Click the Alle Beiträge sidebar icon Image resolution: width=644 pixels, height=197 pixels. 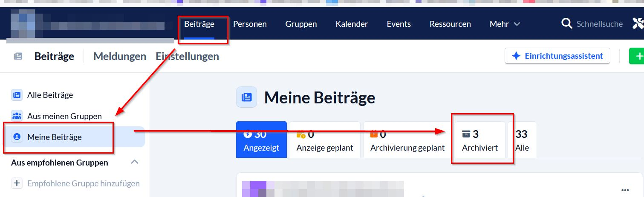pos(17,95)
